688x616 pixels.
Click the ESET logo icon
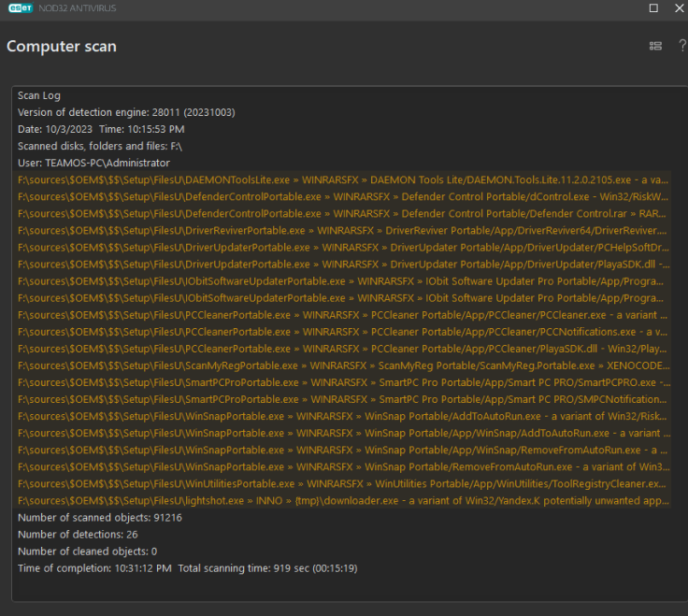pyautogui.click(x=21, y=7)
